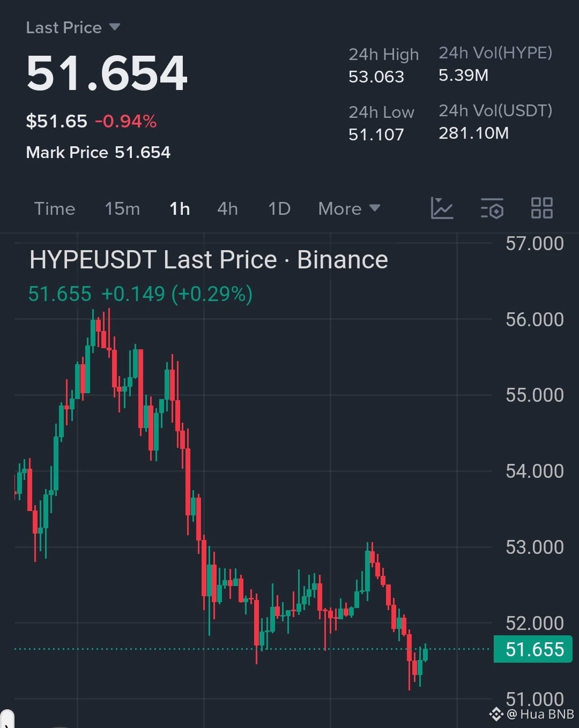The image size is (579, 728).
Task: Click the 56.000 price axis label
Action: (535, 320)
